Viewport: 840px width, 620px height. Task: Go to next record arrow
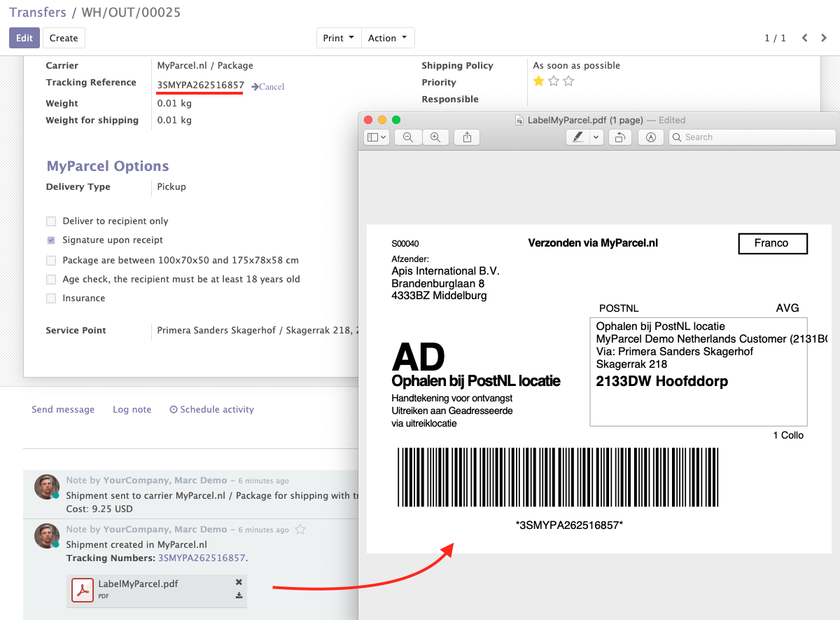(x=825, y=38)
